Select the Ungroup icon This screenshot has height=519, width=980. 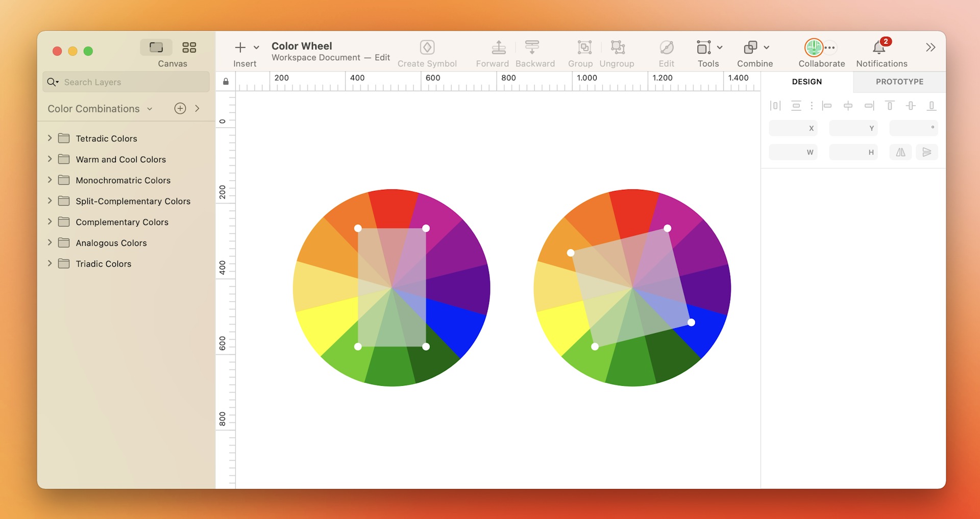click(x=617, y=47)
